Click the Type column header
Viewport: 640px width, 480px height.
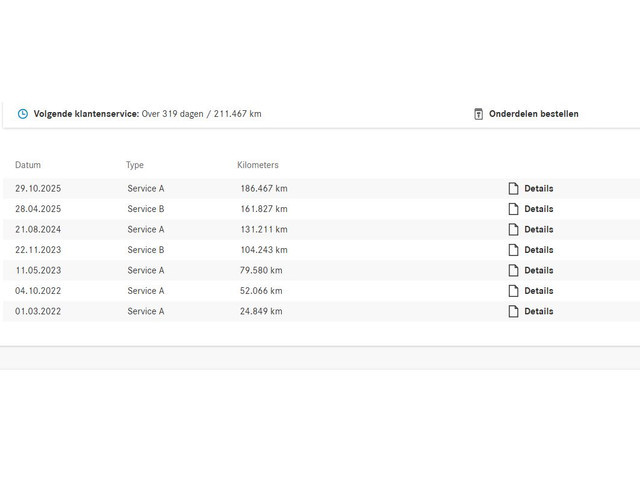[x=135, y=165]
